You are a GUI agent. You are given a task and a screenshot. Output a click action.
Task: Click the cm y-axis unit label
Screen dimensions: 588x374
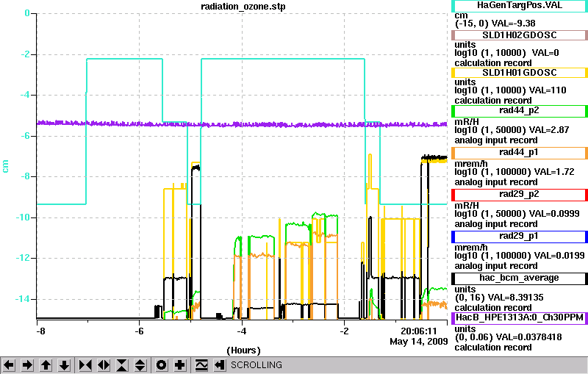pos(5,166)
